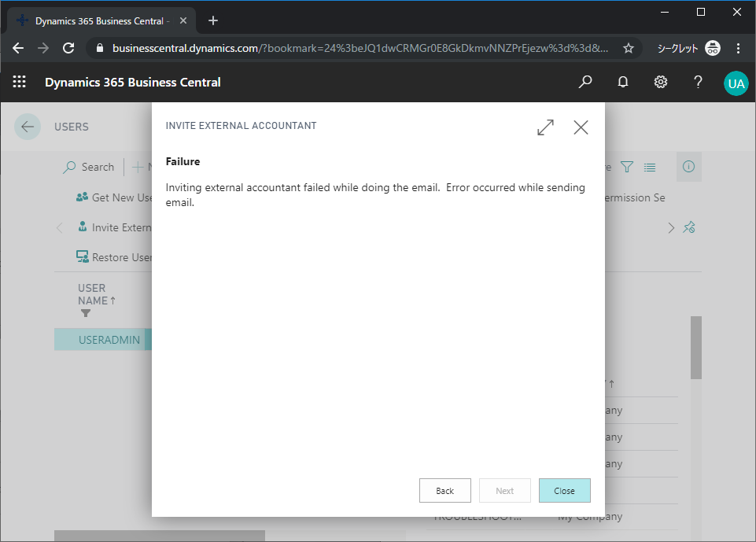Screen dimensions: 756x542
Task: Open the notifications bell
Action: [x=623, y=82]
